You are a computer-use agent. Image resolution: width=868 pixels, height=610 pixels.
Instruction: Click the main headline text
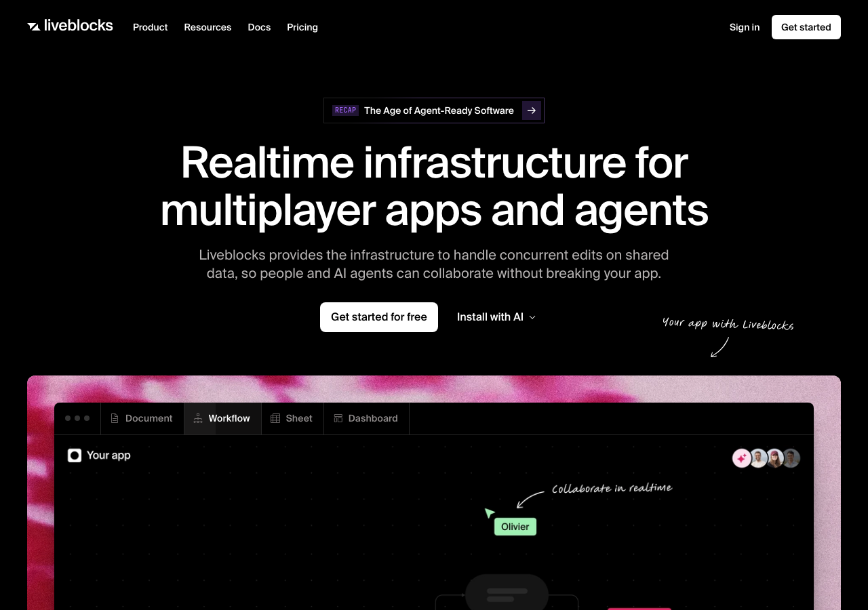(434, 186)
